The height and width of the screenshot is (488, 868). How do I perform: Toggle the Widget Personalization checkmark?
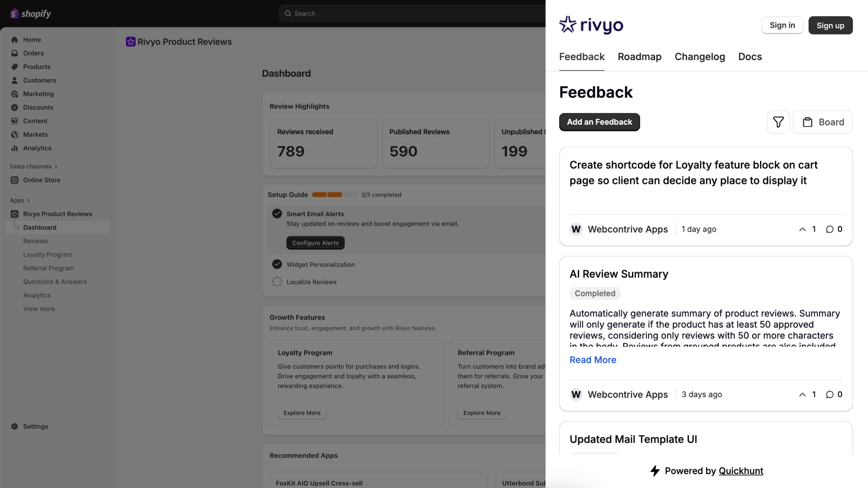tap(277, 264)
